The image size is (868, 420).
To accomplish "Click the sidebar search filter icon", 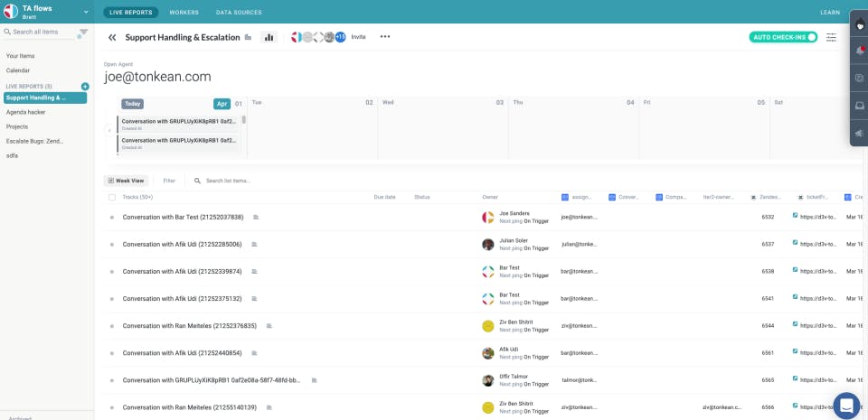I will (83, 32).
